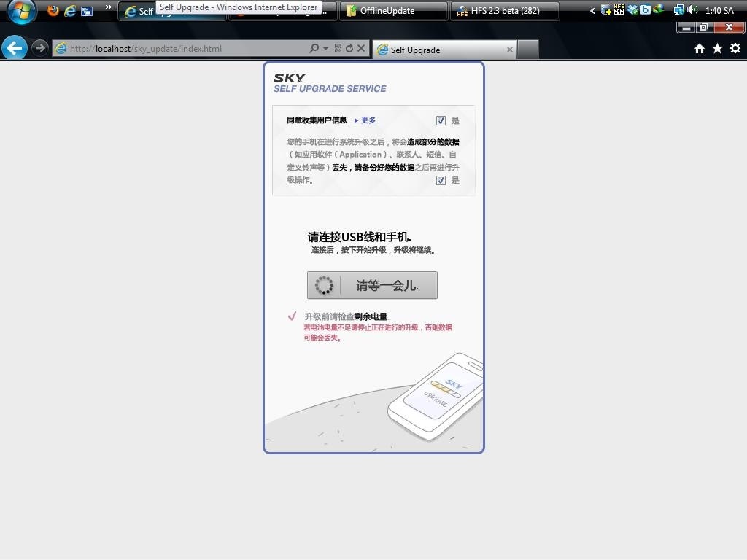Close the Self Upgrade tab

(510, 50)
